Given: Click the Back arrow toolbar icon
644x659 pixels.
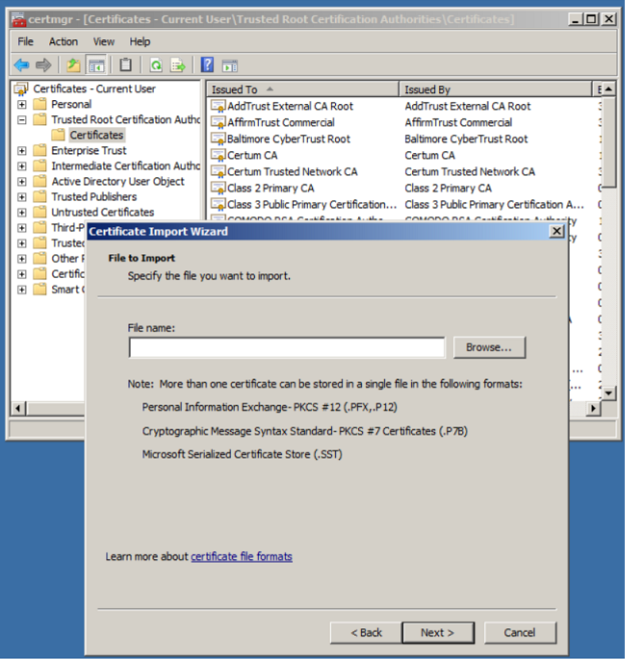Looking at the screenshot, I should [x=21, y=65].
